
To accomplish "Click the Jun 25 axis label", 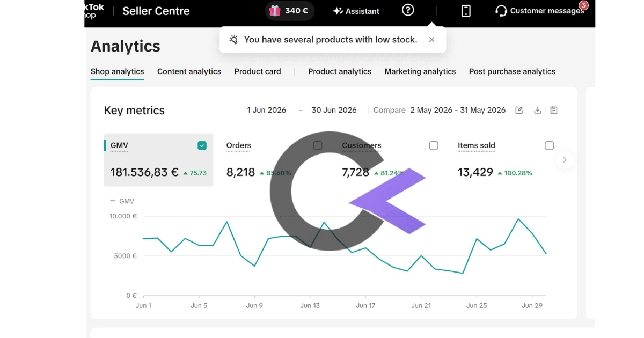I will pos(477,305).
